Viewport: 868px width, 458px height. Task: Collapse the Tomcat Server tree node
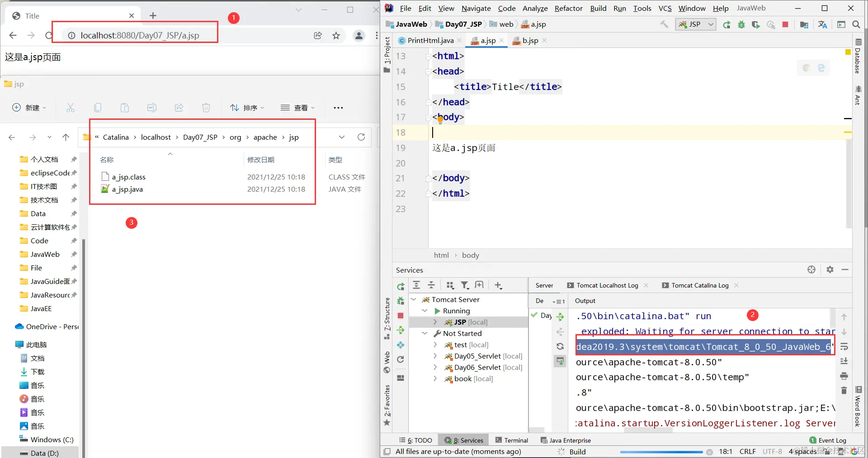pyautogui.click(x=414, y=299)
